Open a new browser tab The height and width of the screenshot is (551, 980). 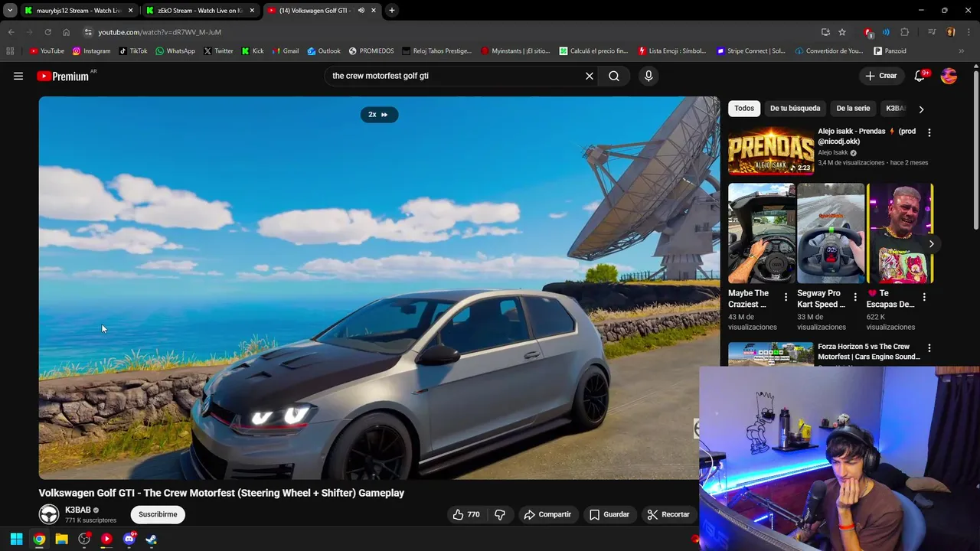click(x=392, y=11)
